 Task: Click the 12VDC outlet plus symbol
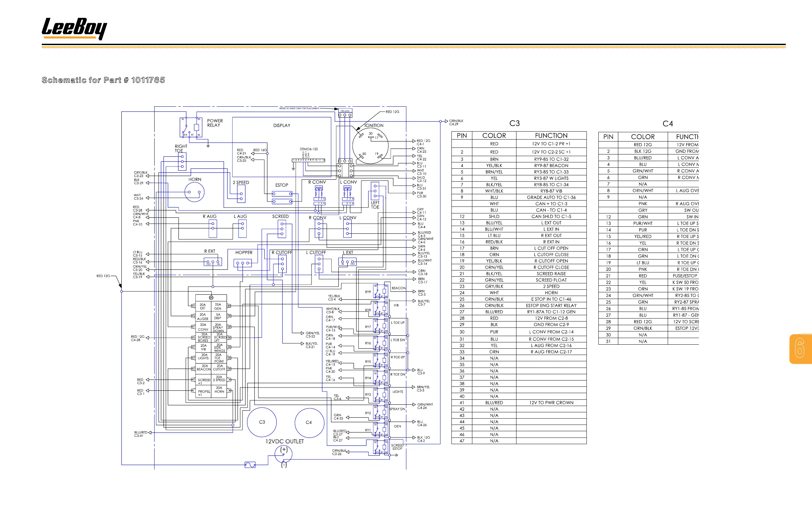point(284,450)
